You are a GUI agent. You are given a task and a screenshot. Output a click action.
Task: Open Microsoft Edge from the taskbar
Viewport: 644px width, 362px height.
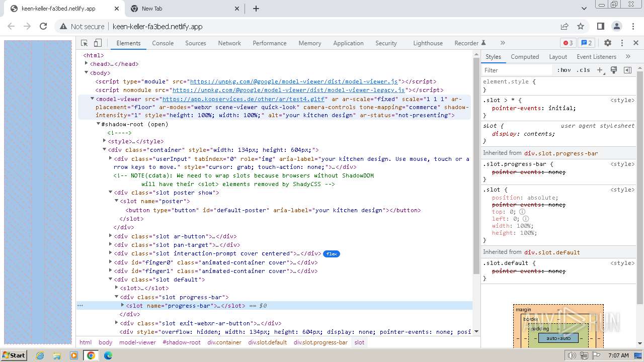[x=108, y=355]
